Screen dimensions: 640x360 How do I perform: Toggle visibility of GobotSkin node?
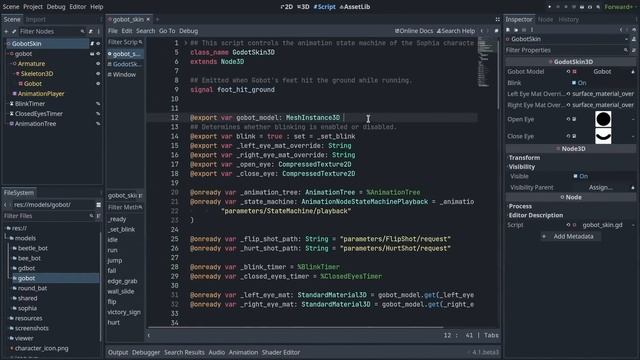coord(98,44)
